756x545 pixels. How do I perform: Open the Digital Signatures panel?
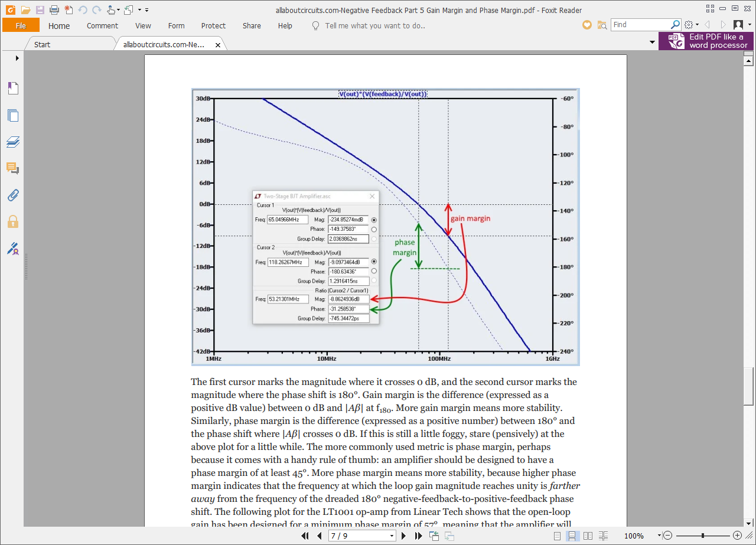[13, 249]
